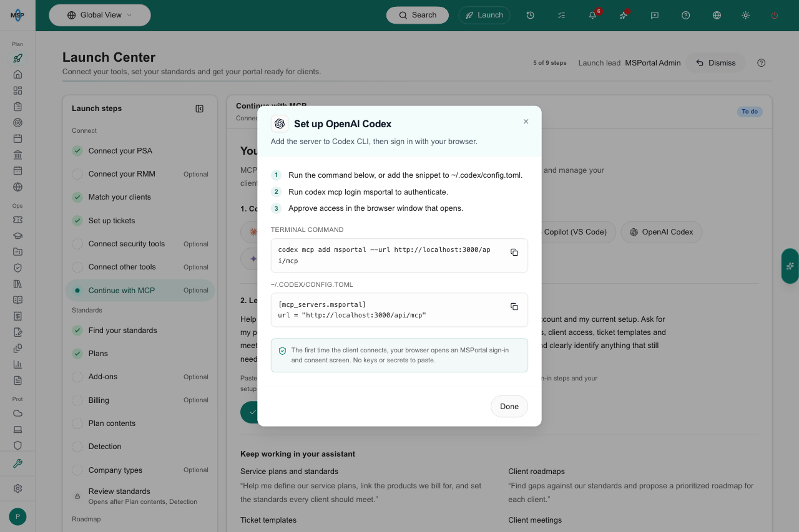Screen dimensions: 799x532
Task: Close the Set up OpenAI Codex dialog
Action: pyautogui.click(x=526, y=122)
